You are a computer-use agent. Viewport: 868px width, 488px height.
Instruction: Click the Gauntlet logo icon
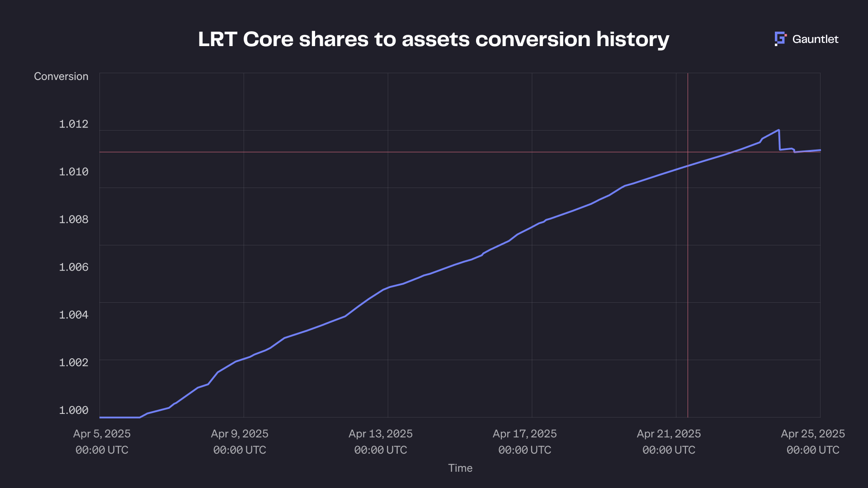[x=780, y=39]
